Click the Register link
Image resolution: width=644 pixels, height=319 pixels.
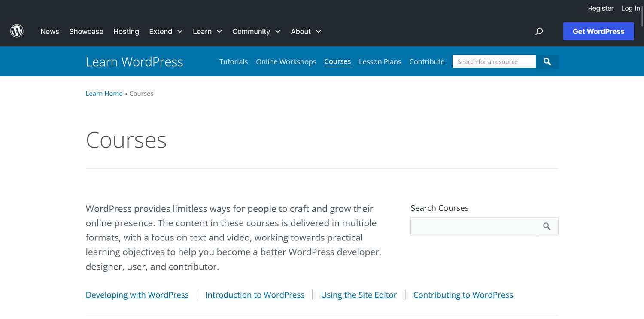coord(601,8)
